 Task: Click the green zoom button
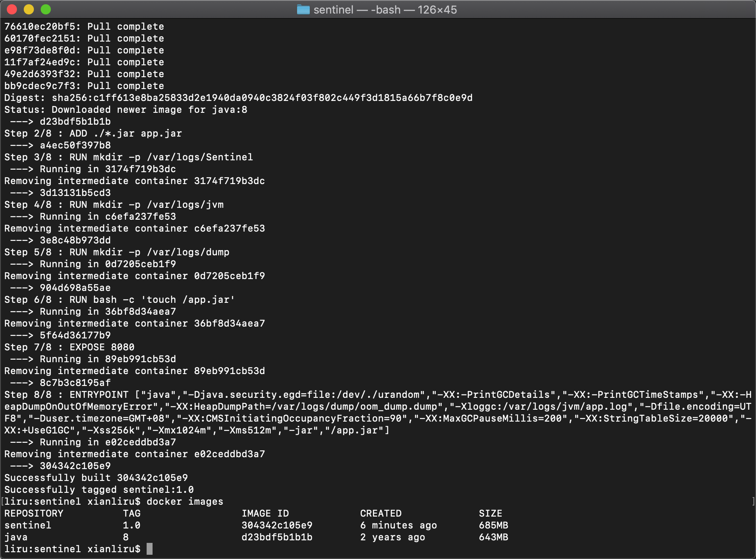click(x=46, y=9)
